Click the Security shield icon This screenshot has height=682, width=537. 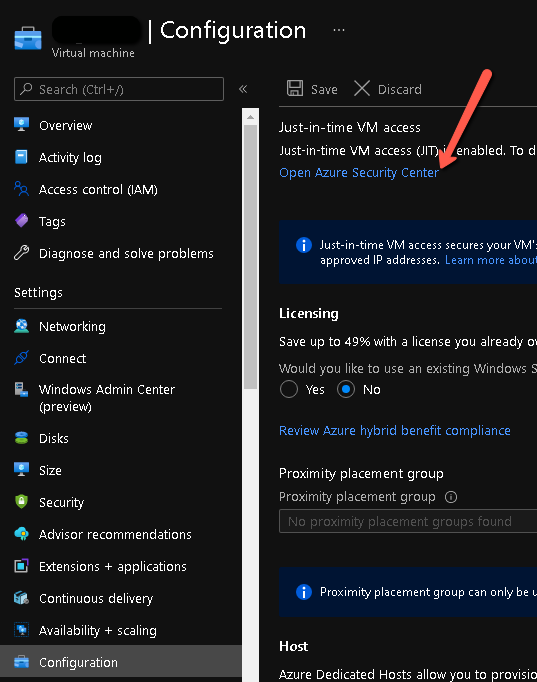pos(21,501)
